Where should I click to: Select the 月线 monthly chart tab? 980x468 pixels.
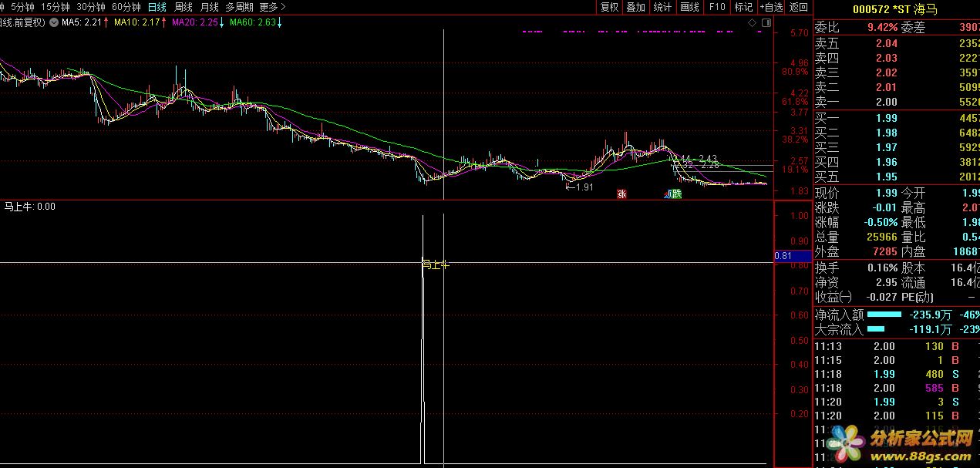[209, 7]
